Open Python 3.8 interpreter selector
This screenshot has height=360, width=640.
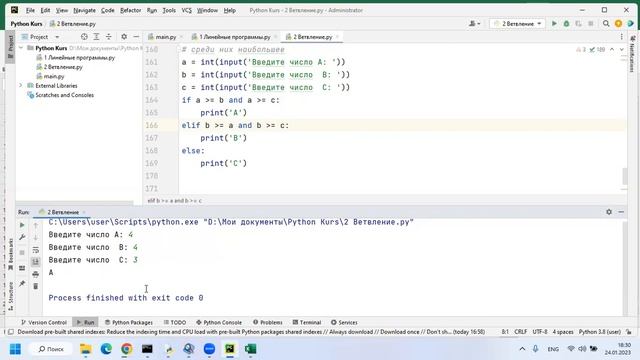click(600, 332)
